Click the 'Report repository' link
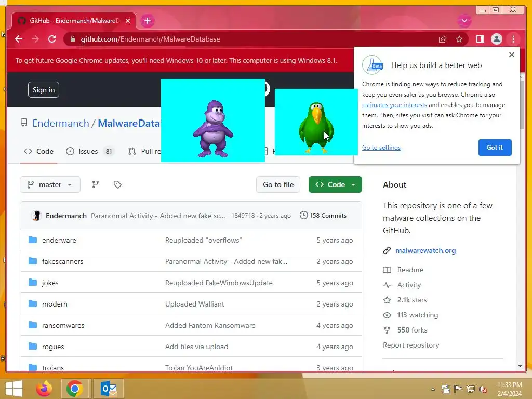The image size is (532, 399). (411, 345)
